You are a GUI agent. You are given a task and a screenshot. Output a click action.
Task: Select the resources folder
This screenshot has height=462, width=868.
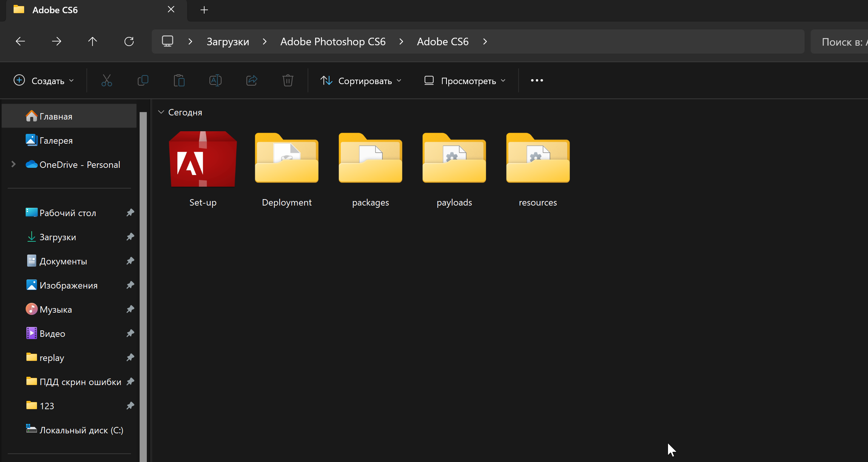[x=538, y=169]
